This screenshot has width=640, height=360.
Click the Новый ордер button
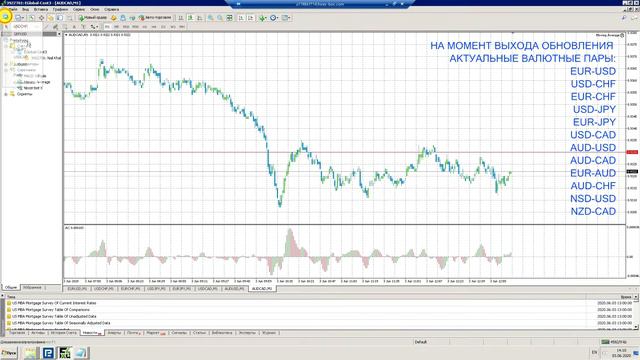pos(93,18)
